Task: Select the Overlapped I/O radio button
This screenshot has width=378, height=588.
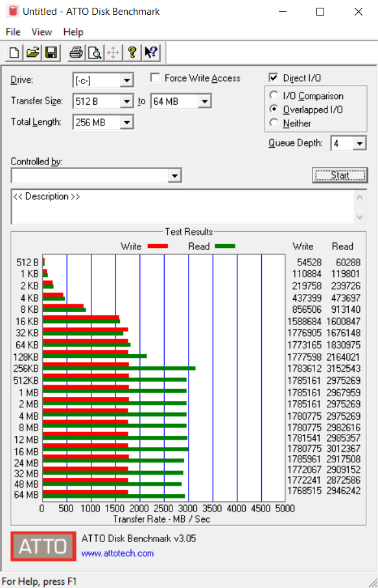Action: (x=274, y=109)
